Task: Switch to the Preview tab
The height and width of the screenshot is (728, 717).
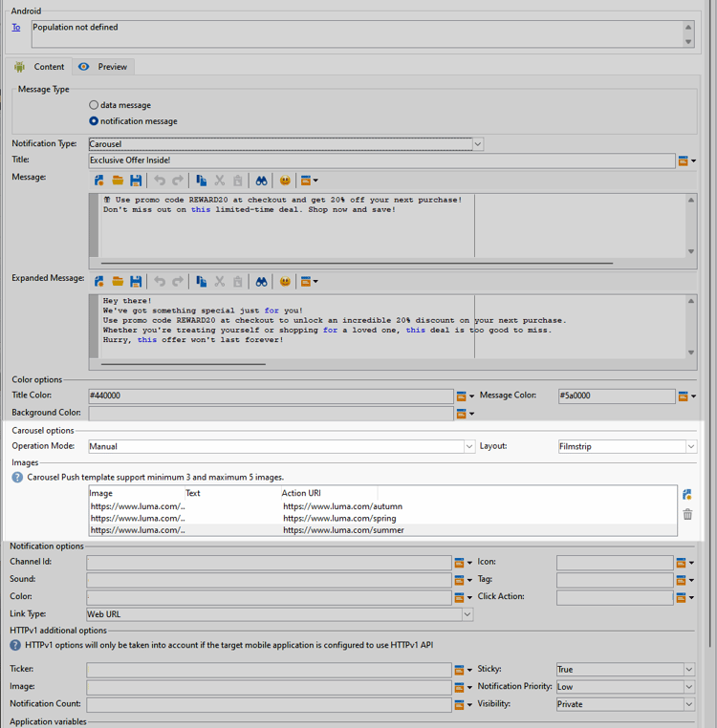Action: coord(103,67)
